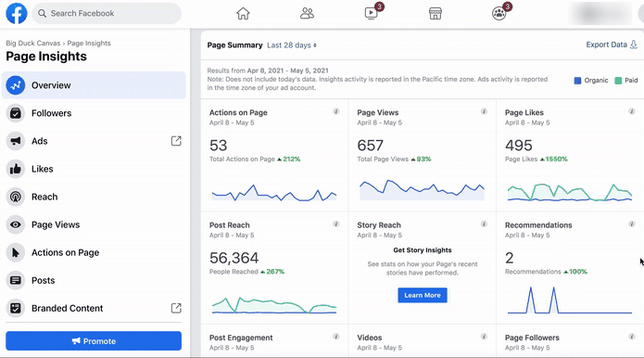
Task: Select Overview in the sidebar menu
Action: click(94, 85)
